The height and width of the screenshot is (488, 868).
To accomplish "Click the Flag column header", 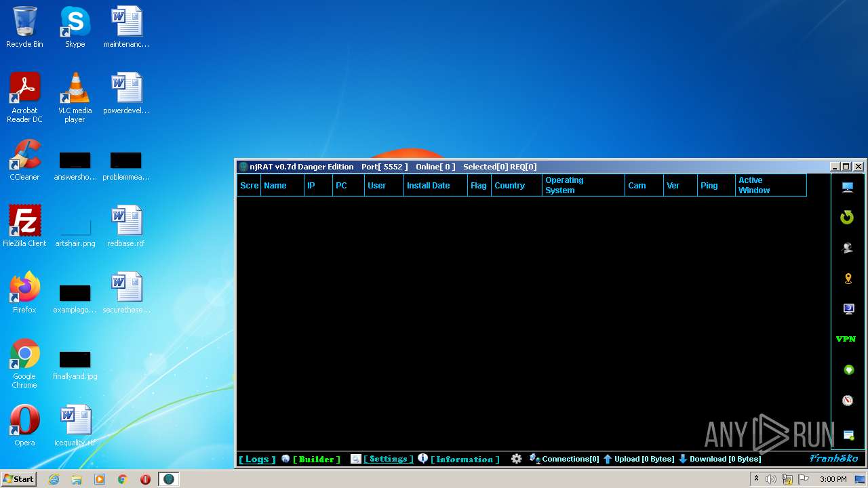I will [479, 185].
